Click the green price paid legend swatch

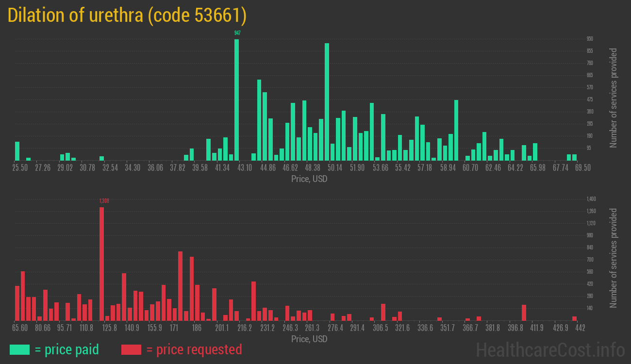click(19, 349)
